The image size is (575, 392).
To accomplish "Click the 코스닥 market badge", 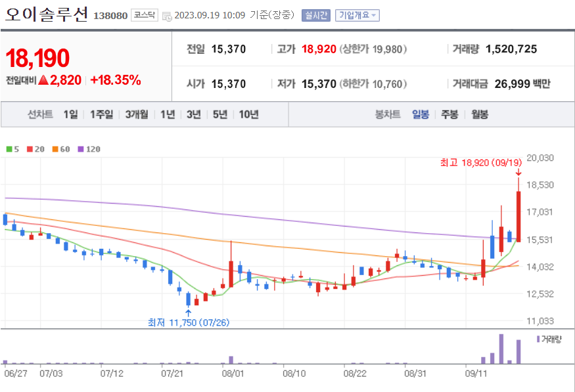I will point(145,15).
